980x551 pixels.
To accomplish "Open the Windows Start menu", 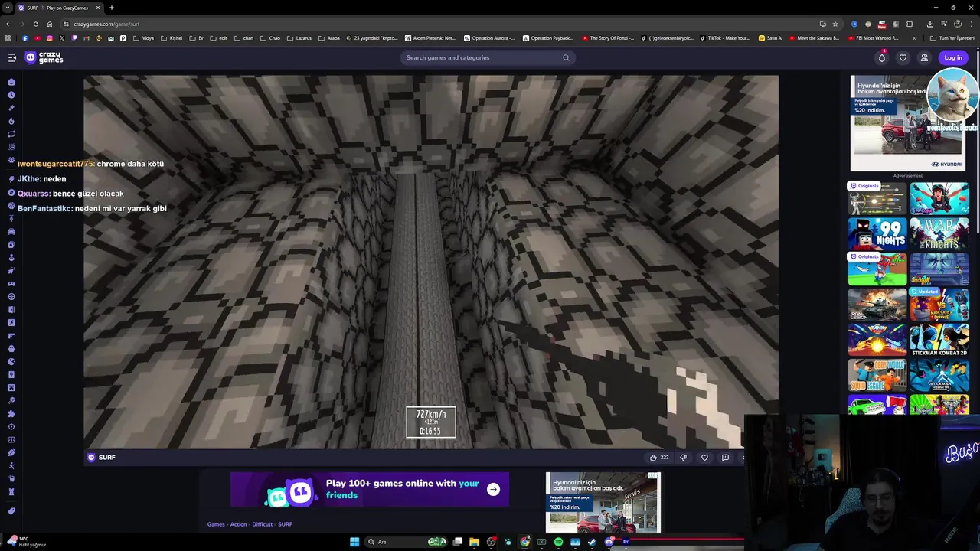I will tap(354, 542).
